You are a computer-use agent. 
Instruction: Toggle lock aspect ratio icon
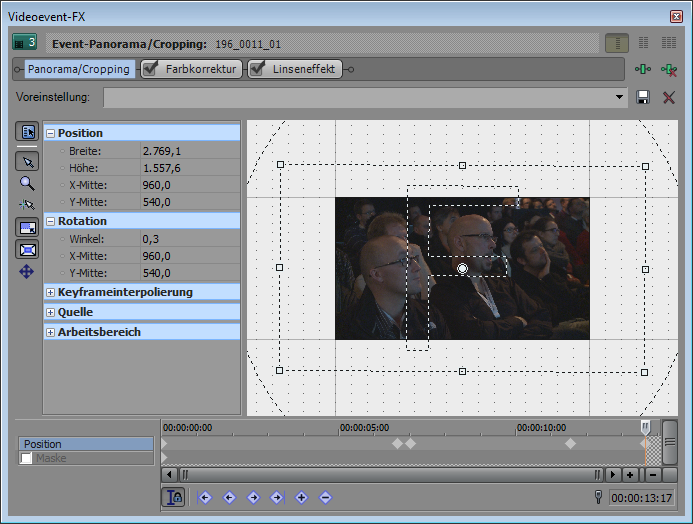(x=27, y=228)
